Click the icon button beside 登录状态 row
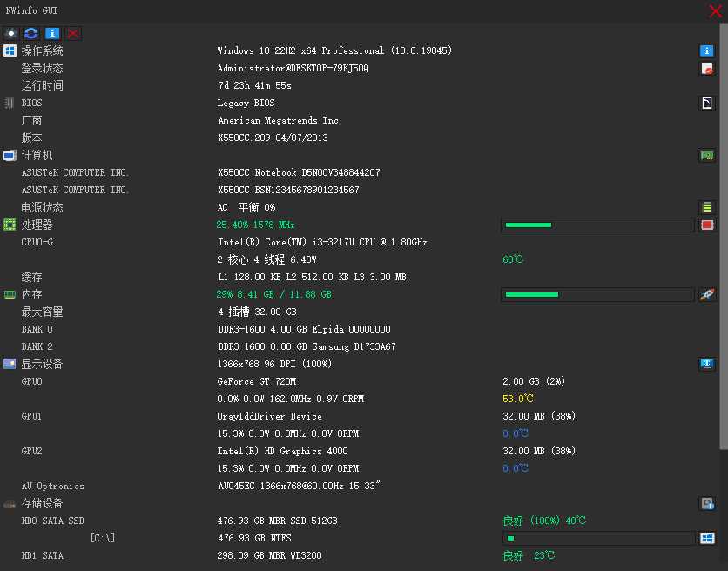 coord(707,69)
